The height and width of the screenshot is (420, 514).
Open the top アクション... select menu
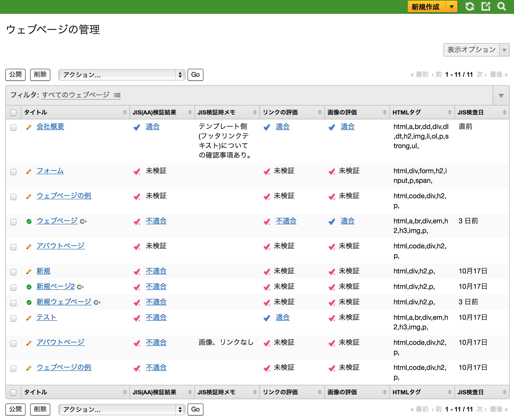click(x=122, y=75)
